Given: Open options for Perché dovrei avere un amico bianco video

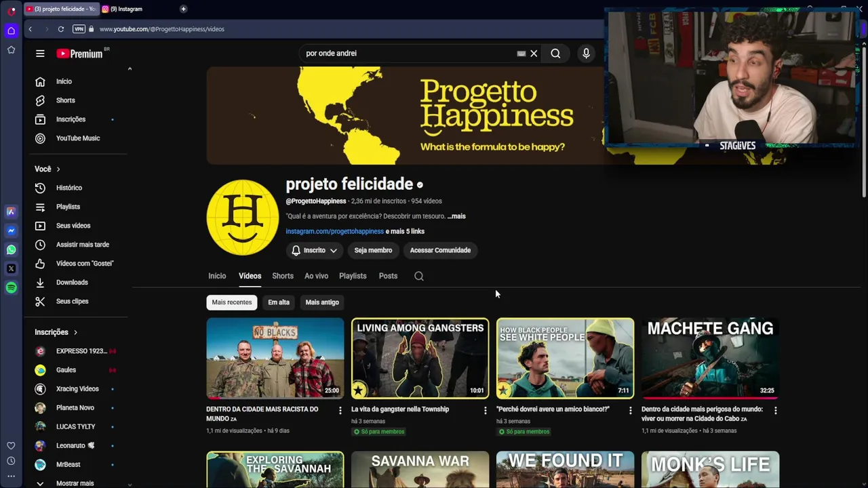Looking at the screenshot, I should [630, 410].
